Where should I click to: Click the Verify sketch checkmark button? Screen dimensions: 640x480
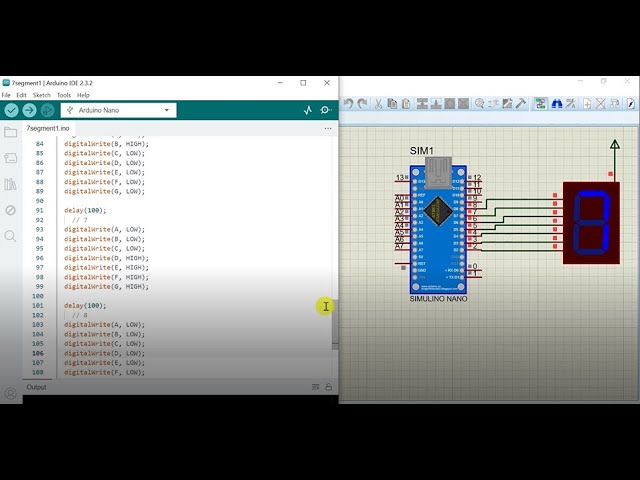coord(11,110)
